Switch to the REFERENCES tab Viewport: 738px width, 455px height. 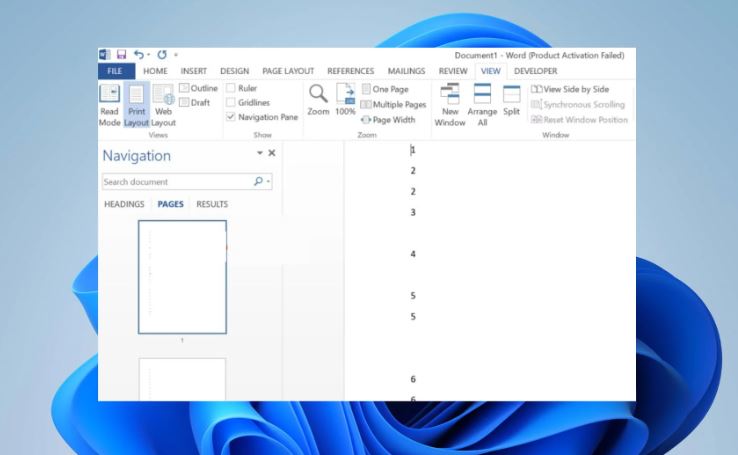pyautogui.click(x=351, y=71)
